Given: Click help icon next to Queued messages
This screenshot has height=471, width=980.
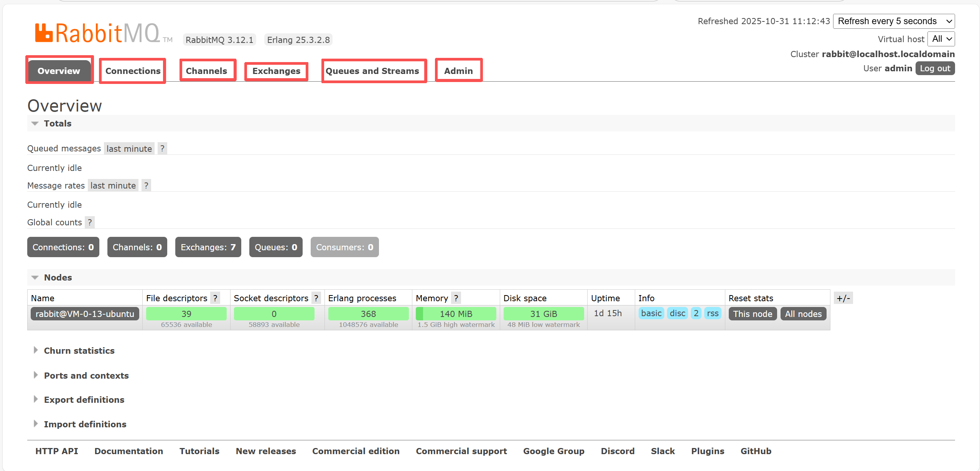Looking at the screenshot, I should click(x=162, y=148).
